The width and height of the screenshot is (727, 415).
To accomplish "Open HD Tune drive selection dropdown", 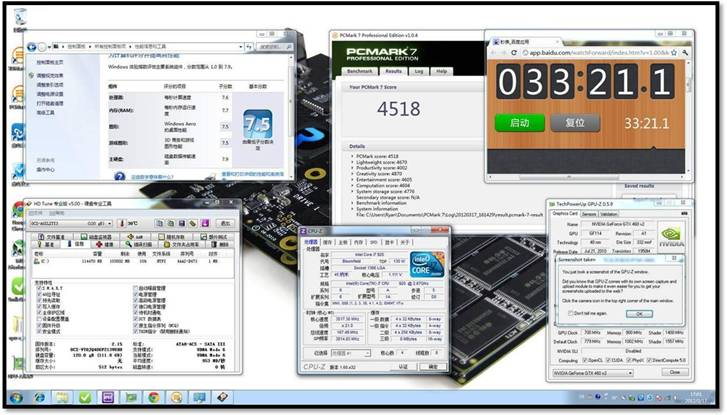I will point(71,223).
